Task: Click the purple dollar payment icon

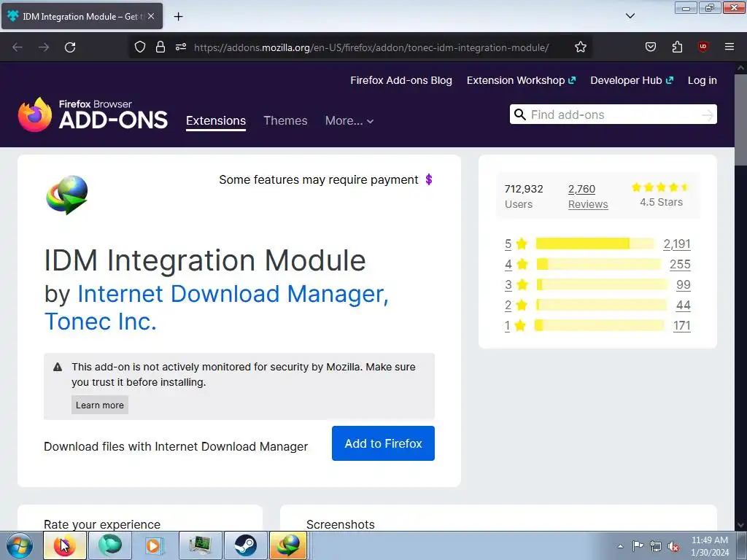Action: click(429, 179)
